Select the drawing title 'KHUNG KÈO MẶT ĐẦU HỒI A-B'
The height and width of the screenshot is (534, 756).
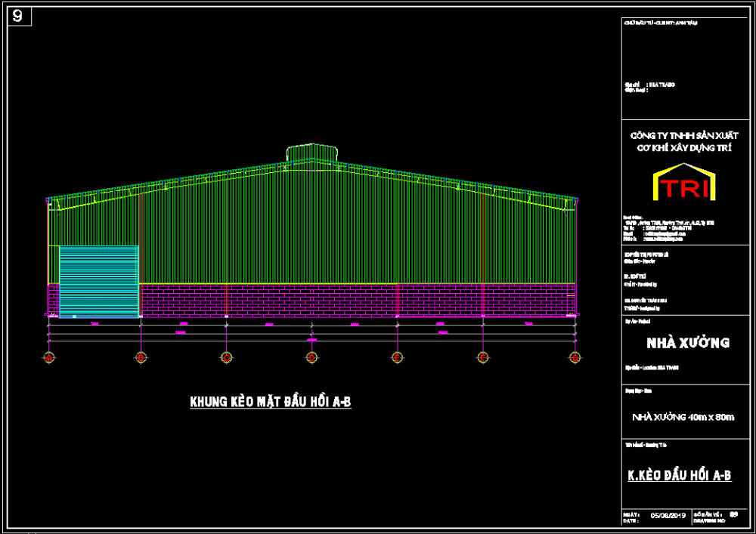271,402
